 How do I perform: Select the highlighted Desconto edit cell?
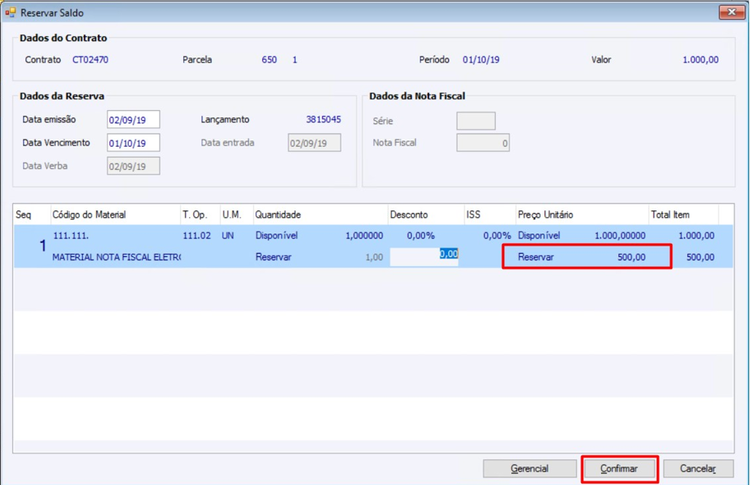coord(424,257)
